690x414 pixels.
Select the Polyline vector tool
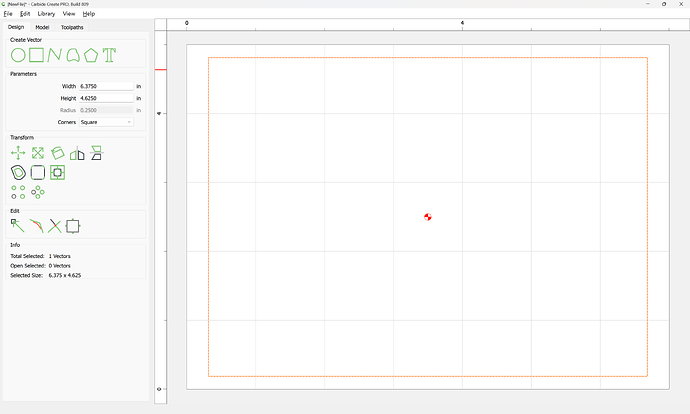[55, 55]
